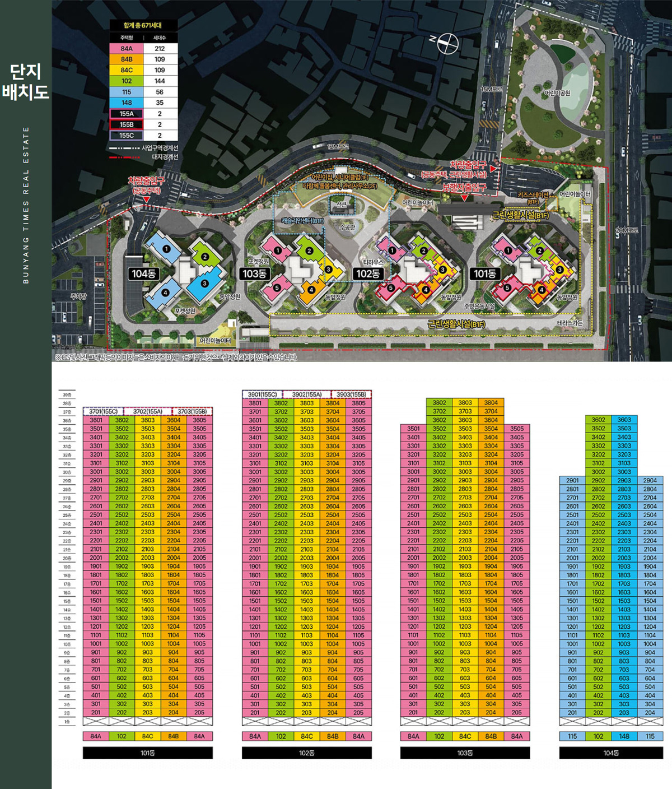
Task: Click penthouse cell 3702(155A) in 101동 chart
Action: tap(147, 411)
